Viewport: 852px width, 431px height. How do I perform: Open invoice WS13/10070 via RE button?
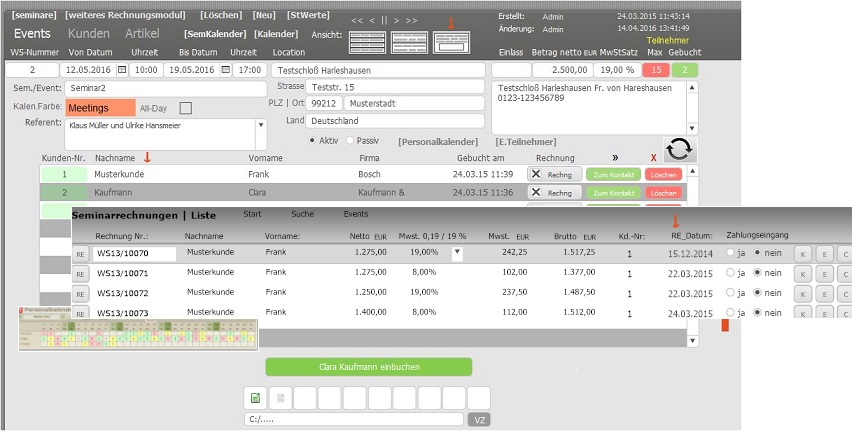pos(80,254)
